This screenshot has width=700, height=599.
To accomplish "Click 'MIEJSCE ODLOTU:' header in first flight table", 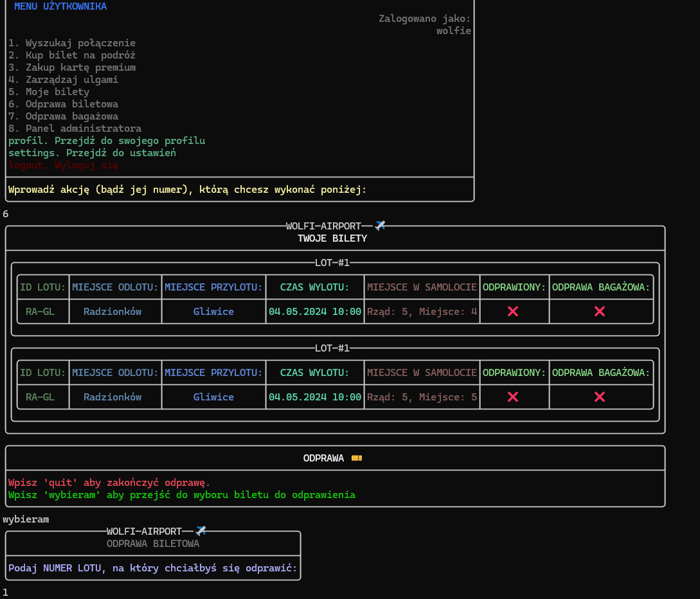I will coord(115,287).
